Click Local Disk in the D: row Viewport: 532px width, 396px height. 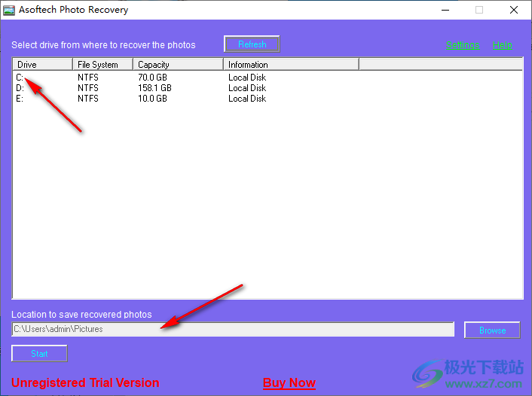click(x=247, y=88)
